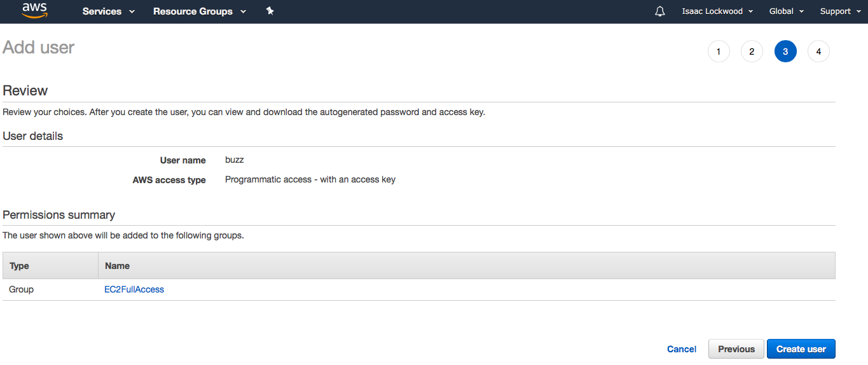Go to wizard step 2 circle
Viewport: 868px width, 365px height.
[x=752, y=52]
